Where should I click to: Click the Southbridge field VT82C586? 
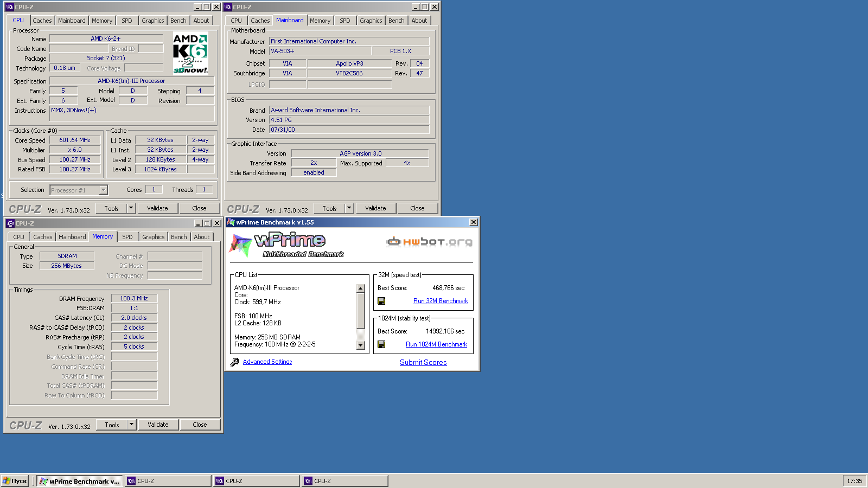pyautogui.click(x=349, y=73)
